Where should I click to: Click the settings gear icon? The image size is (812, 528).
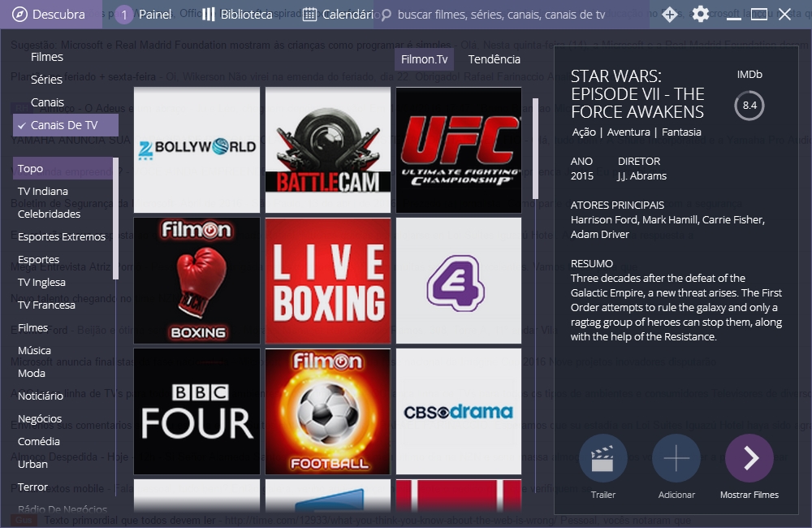pyautogui.click(x=700, y=15)
